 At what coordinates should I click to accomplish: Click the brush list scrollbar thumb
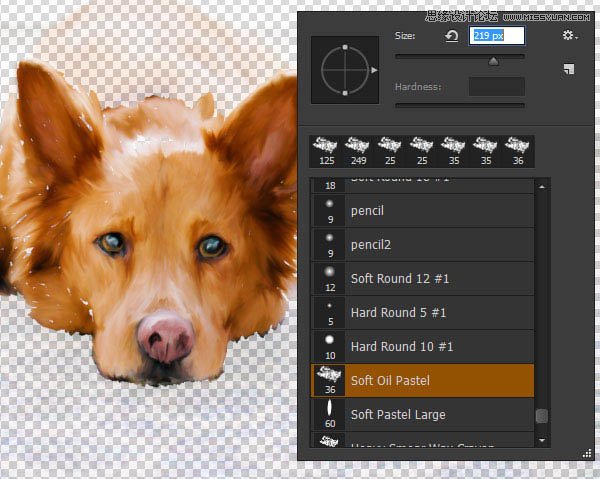pos(542,416)
